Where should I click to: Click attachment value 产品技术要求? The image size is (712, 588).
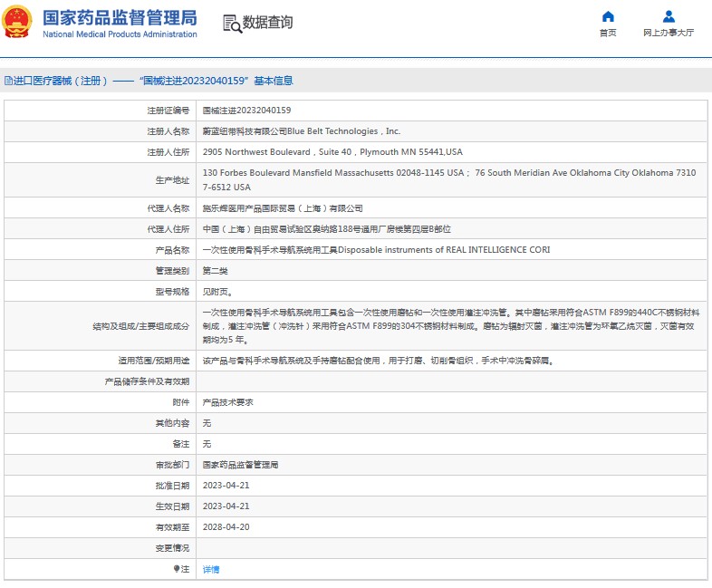228,402
